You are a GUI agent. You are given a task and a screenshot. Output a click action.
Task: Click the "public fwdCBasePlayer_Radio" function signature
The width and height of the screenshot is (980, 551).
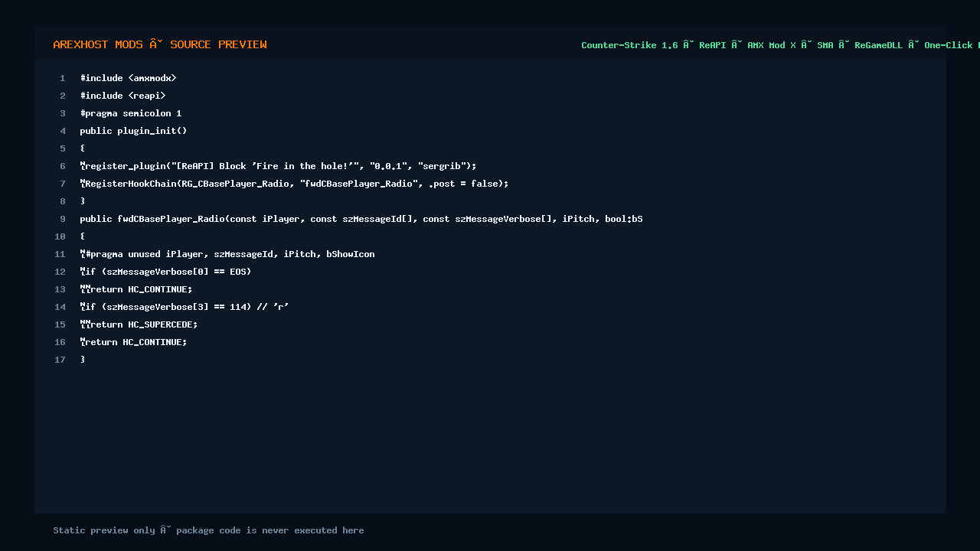pos(361,219)
